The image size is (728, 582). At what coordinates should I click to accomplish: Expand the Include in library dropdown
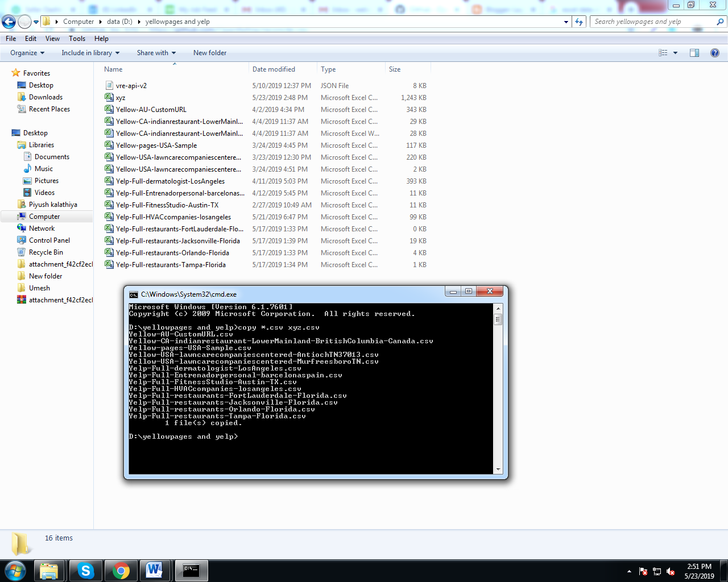point(90,52)
